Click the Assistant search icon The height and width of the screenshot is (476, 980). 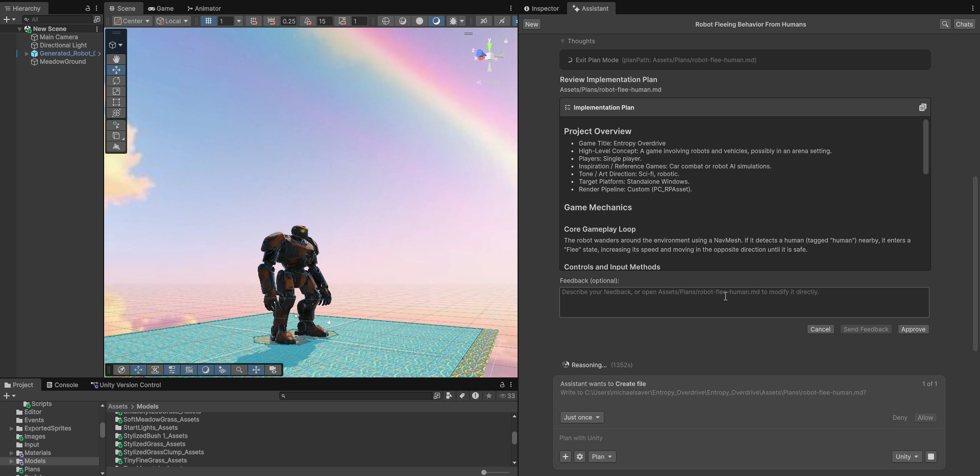pyautogui.click(x=945, y=24)
